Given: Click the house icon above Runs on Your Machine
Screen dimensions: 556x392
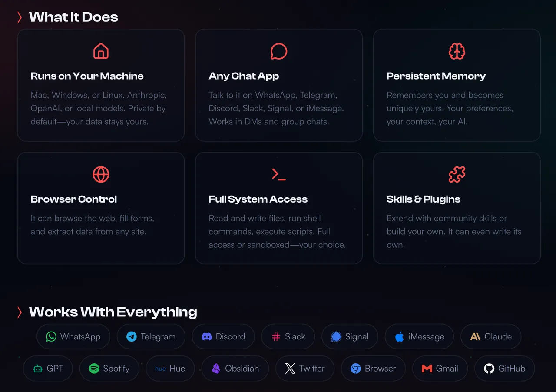Looking at the screenshot, I should point(101,51).
